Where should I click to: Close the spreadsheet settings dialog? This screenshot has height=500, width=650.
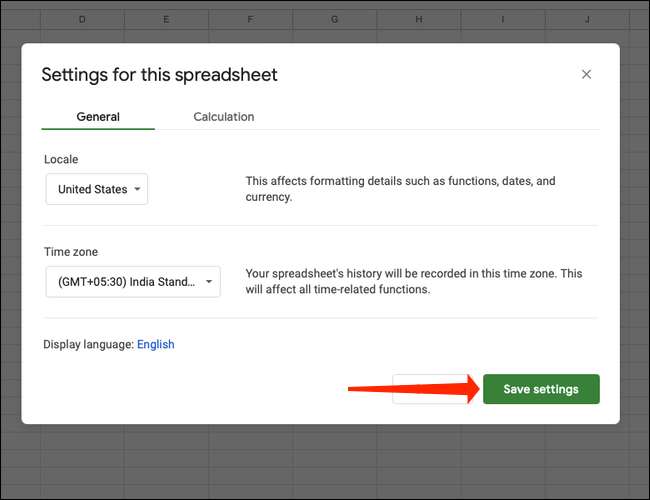(586, 74)
